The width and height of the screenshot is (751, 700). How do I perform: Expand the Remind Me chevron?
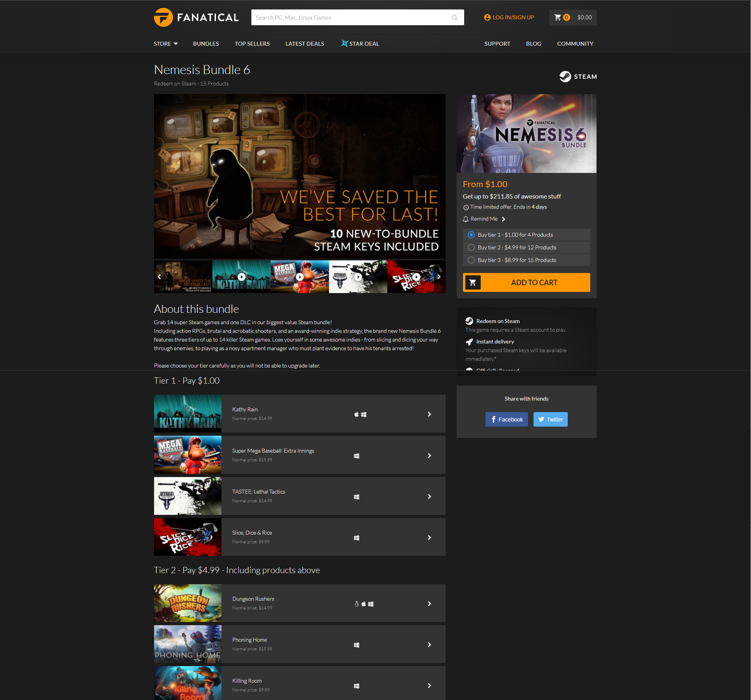504,219
